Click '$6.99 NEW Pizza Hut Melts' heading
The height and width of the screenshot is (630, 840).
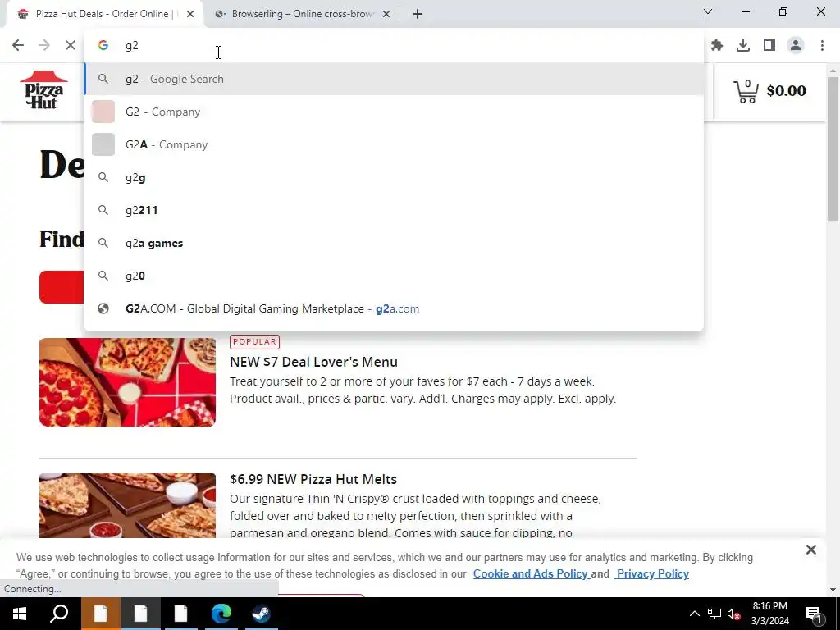(313, 479)
